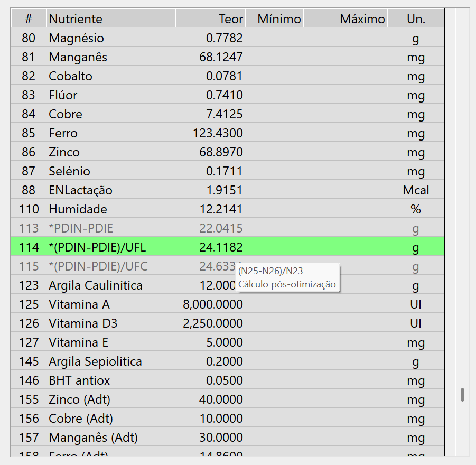The image size is (476, 465).
Task: Click the Teor column header
Action: (210, 19)
